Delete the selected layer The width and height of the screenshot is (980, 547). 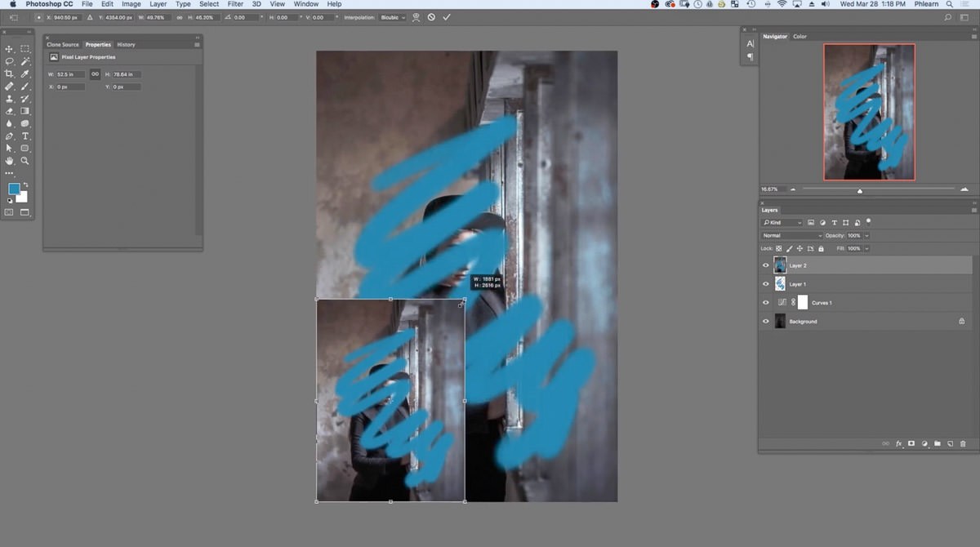tap(963, 443)
